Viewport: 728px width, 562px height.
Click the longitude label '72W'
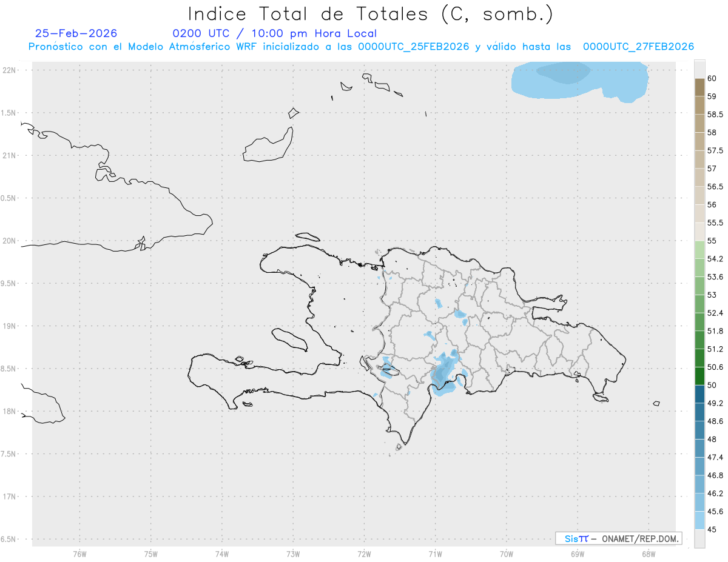(x=364, y=554)
